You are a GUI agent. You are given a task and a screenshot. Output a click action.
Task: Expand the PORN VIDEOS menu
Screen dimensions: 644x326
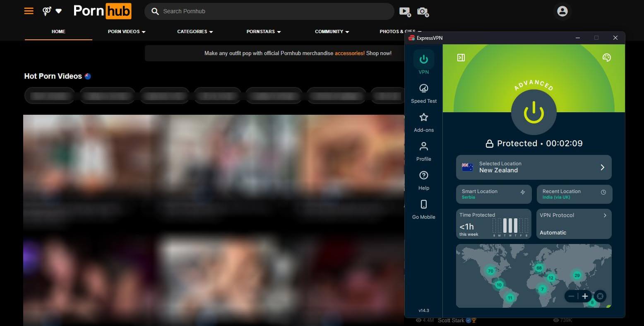(127, 31)
